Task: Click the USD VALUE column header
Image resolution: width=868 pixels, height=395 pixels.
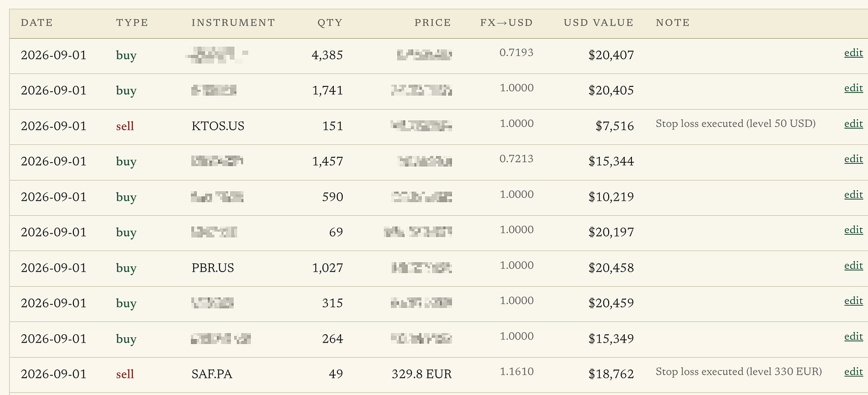Action: click(x=599, y=23)
